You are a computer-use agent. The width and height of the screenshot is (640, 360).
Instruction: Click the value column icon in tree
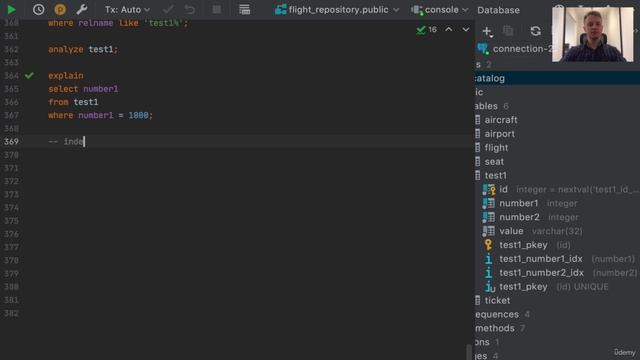(489, 231)
